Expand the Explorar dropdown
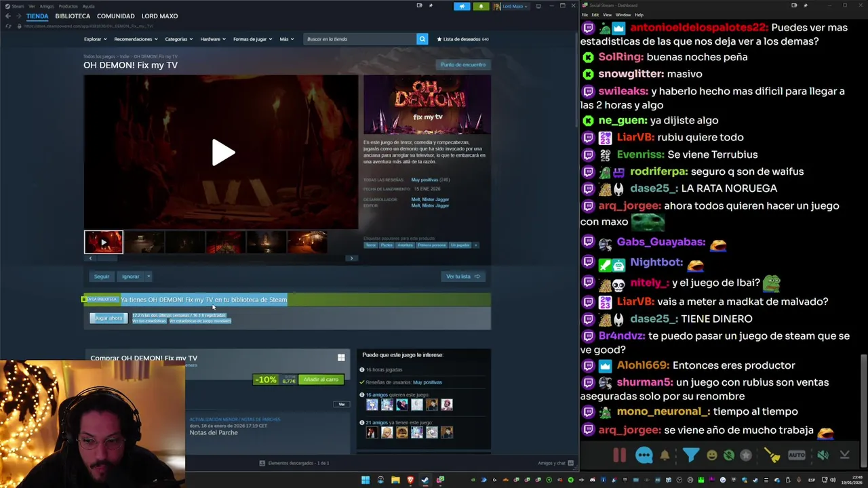This screenshot has height=488, width=868. (x=94, y=39)
